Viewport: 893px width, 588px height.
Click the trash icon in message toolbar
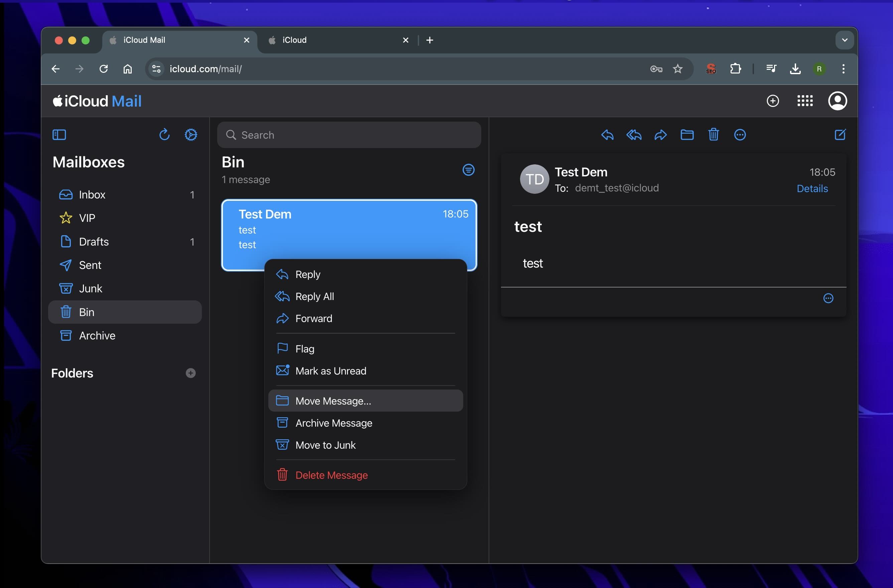[713, 134]
